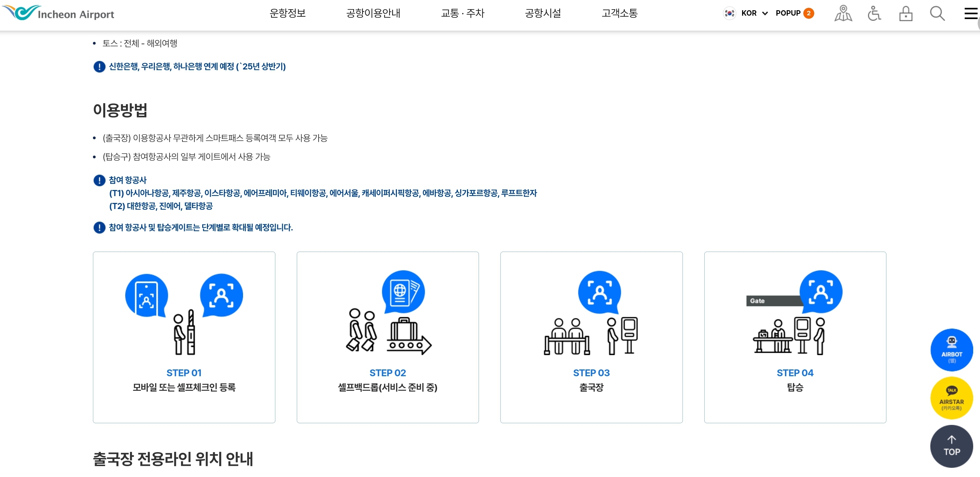Viewport: 980px width, 477px height.
Task: Click the Korean flag language icon
Action: pos(729,13)
